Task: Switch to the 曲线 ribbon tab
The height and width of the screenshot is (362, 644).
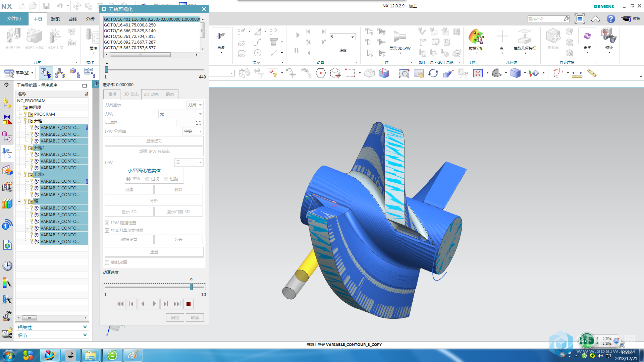Action: [73, 19]
